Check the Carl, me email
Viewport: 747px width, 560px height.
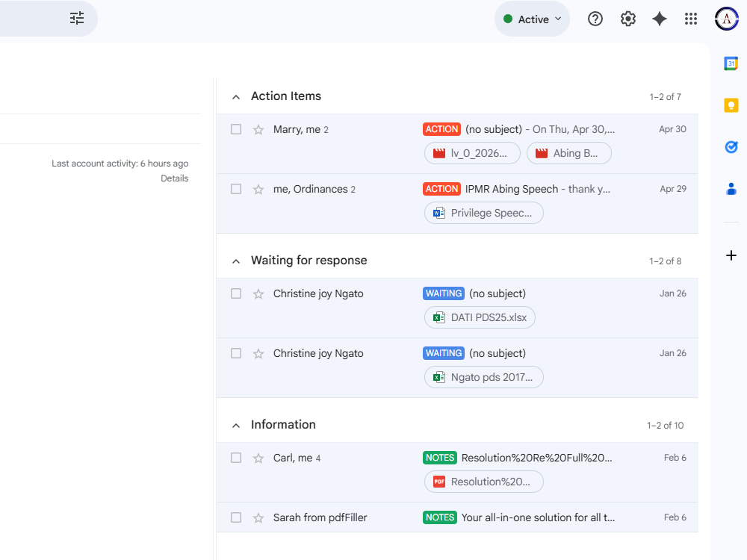pos(236,458)
